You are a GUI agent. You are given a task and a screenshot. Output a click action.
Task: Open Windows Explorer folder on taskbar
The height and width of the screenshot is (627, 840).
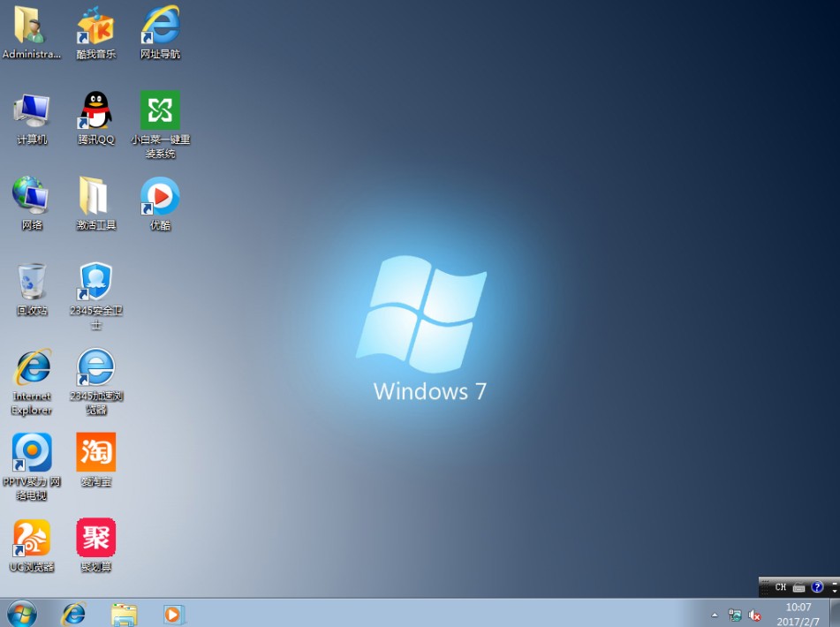[124, 614]
